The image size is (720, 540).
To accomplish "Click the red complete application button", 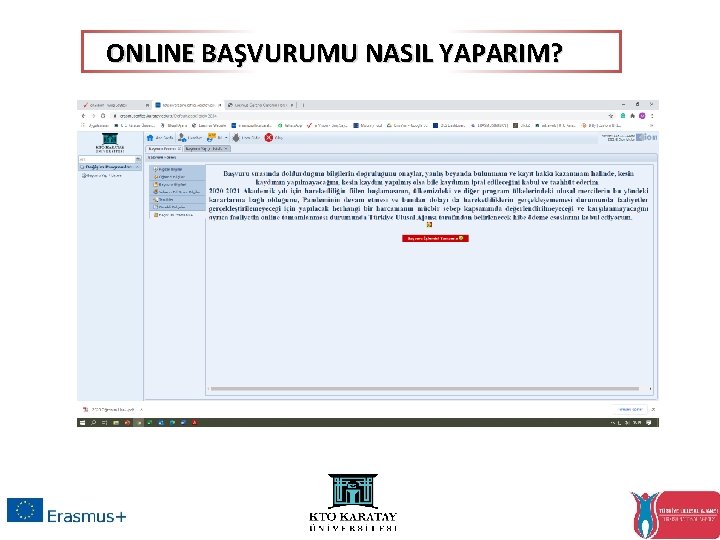I will pos(435,239).
